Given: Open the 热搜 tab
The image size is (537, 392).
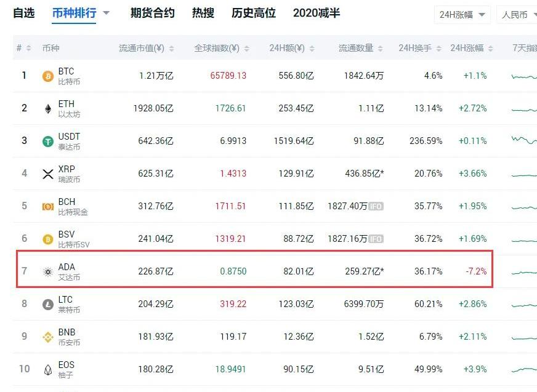Looking at the screenshot, I should (x=203, y=13).
